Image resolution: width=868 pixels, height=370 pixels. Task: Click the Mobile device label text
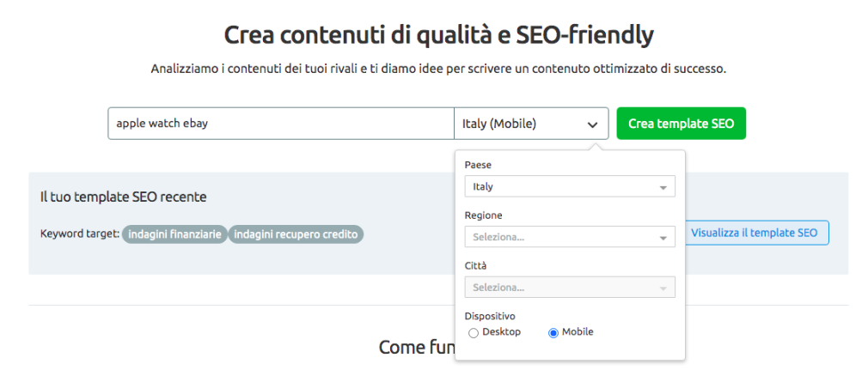[x=578, y=332]
